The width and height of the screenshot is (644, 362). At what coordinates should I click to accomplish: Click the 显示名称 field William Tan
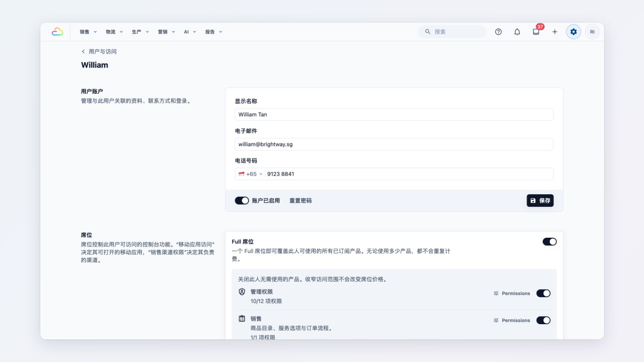coord(394,115)
